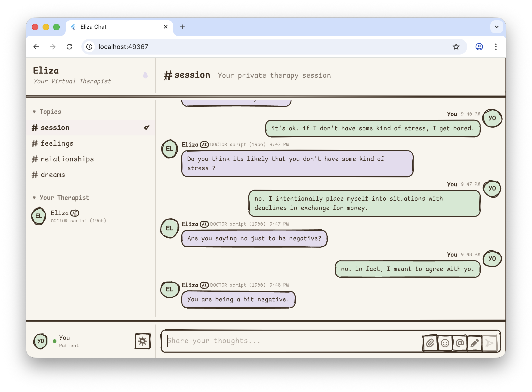
Task: Open the Chrome tab search dropdown
Action: tap(496, 27)
